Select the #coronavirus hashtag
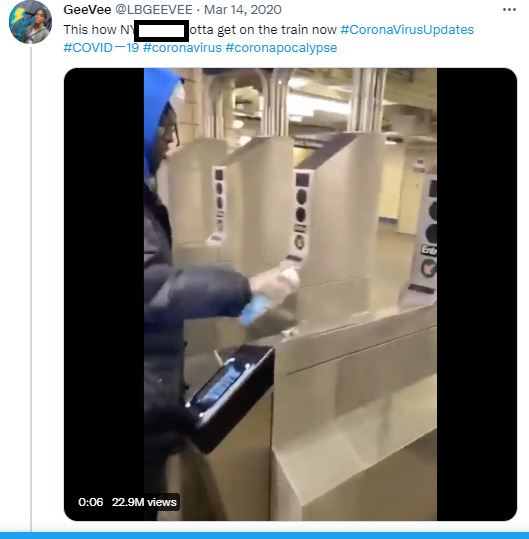The image size is (529, 539). click(182, 47)
